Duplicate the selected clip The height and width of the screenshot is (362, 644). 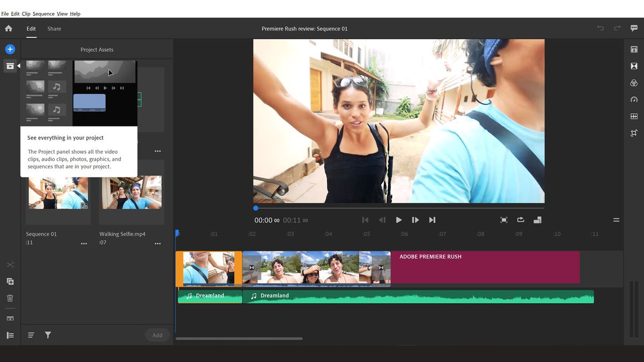coord(10,281)
